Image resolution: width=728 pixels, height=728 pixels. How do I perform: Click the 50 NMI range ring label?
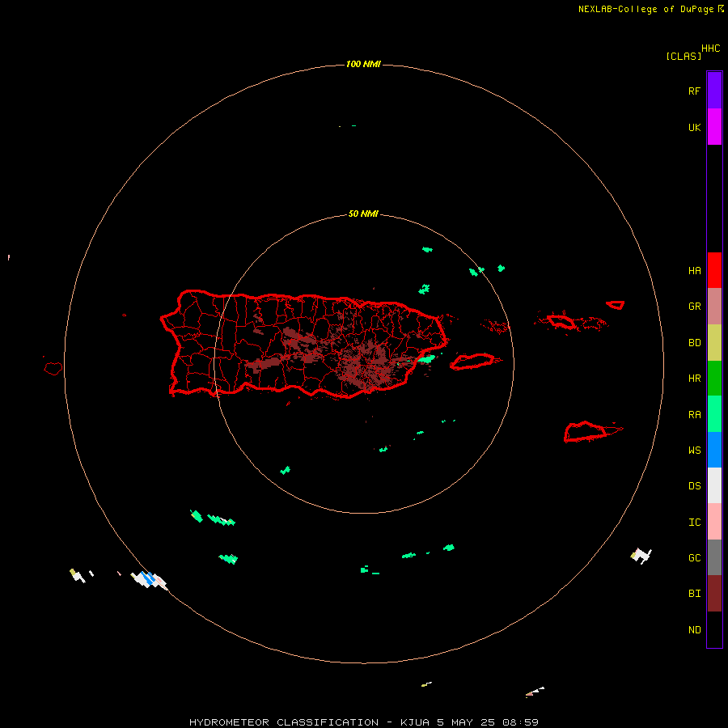pos(363,214)
